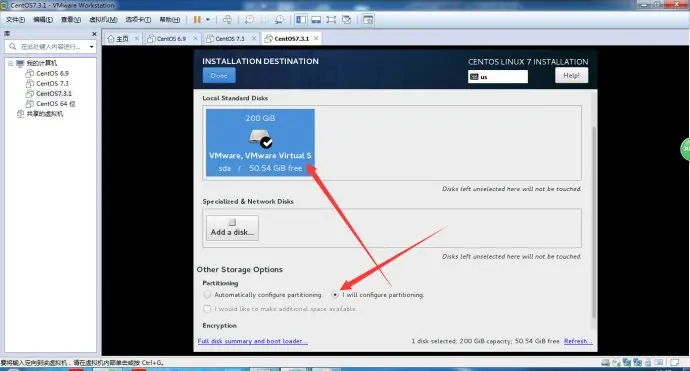This screenshot has height=371, width=690.
Task: Open the dropdown arrow beside the pause icon
Action: tap(208, 19)
